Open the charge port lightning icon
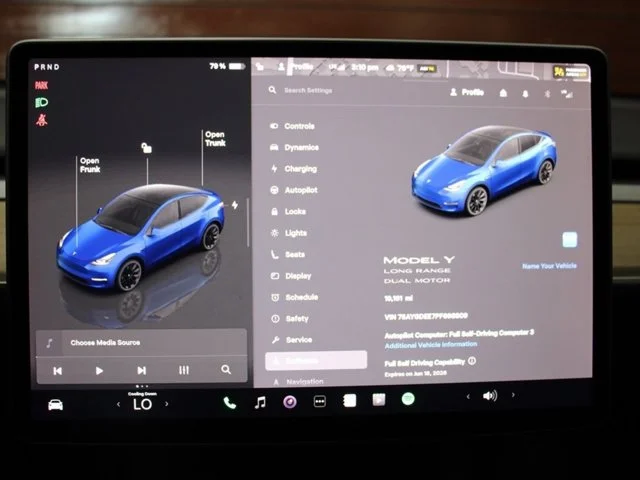This screenshot has height=480, width=640. (x=235, y=204)
